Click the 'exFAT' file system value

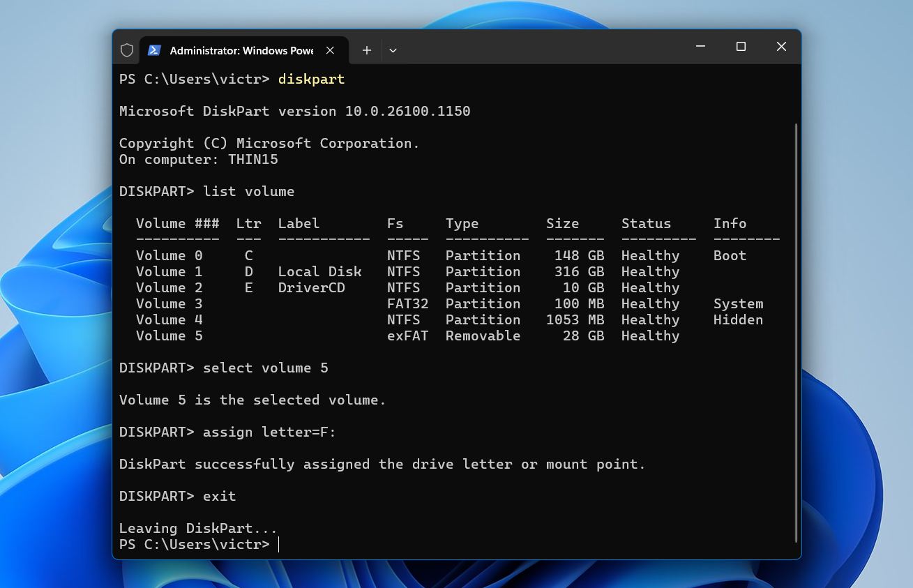click(x=408, y=336)
